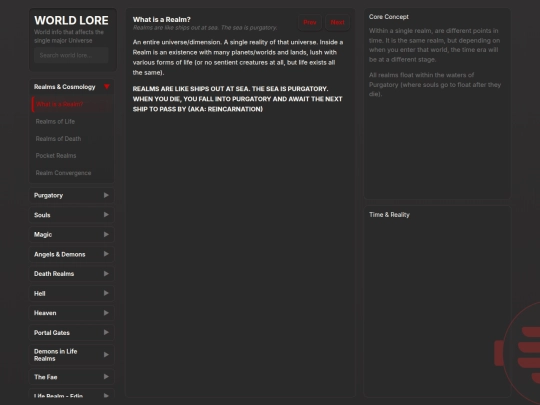Screen dimensions: 540x405
Task: Expand the Magic section arrow
Action: pyautogui.click(x=106, y=235)
